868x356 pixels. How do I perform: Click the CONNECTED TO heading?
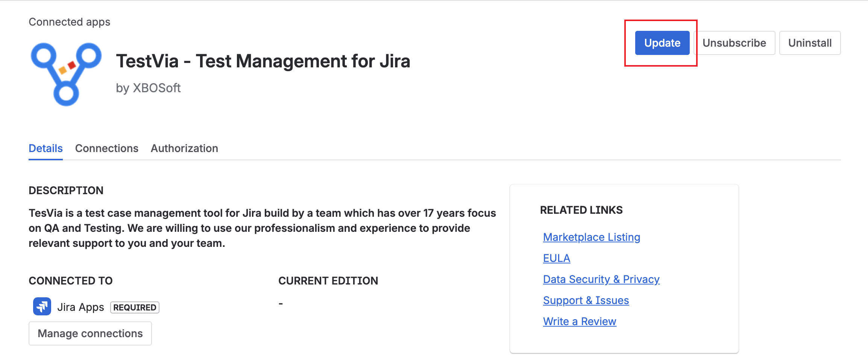click(x=71, y=281)
